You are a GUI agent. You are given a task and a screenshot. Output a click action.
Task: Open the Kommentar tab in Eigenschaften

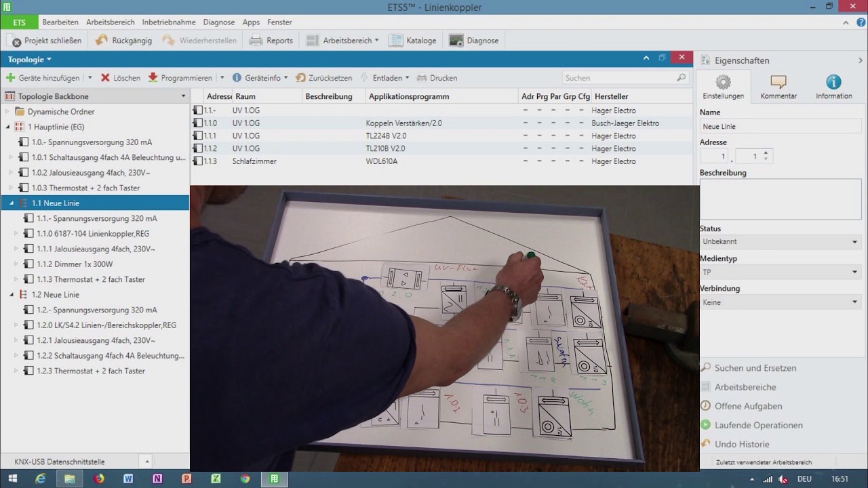coord(778,87)
